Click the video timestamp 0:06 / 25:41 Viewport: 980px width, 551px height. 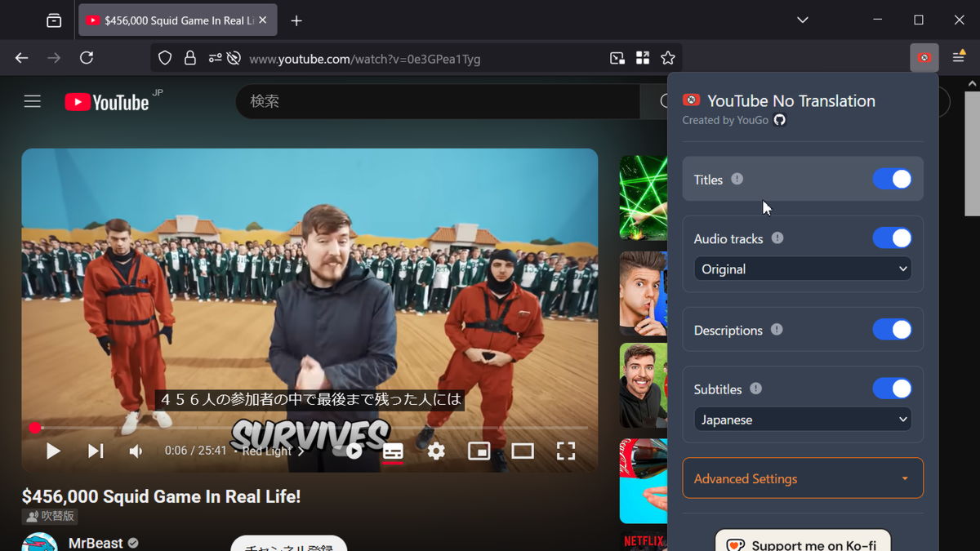pyautogui.click(x=196, y=451)
